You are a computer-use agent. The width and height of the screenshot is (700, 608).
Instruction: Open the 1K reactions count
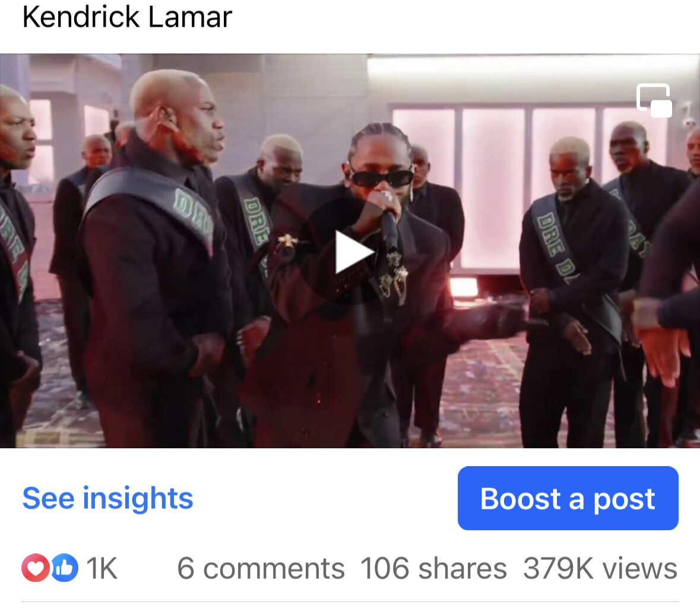102,568
